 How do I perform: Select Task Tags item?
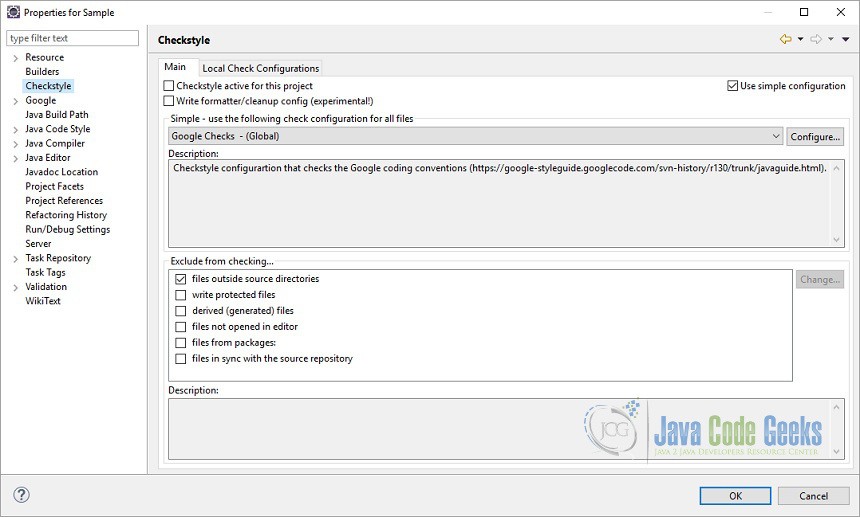point(45,272)
